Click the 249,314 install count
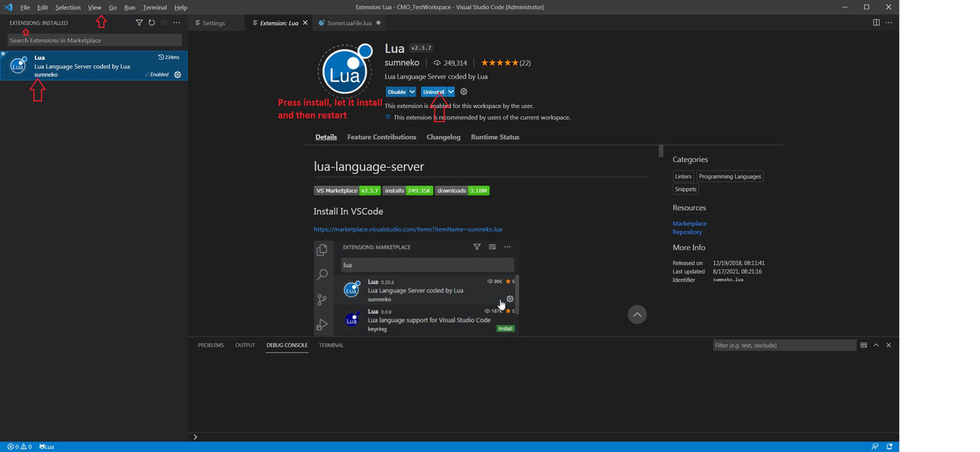980x452 pixels. coord(450,63)
